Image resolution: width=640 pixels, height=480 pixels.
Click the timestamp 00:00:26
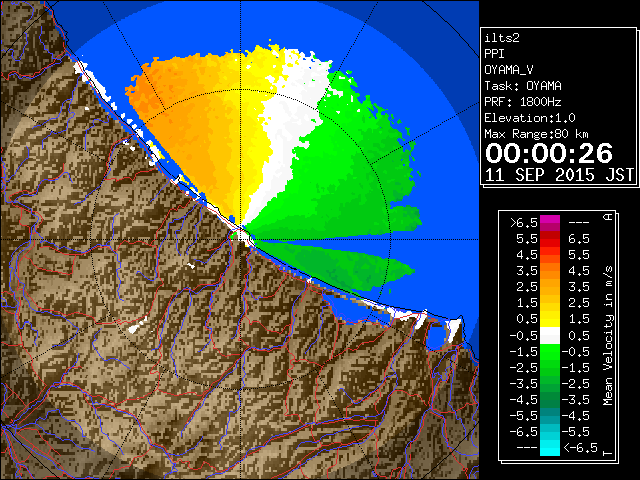coord(549,154)
